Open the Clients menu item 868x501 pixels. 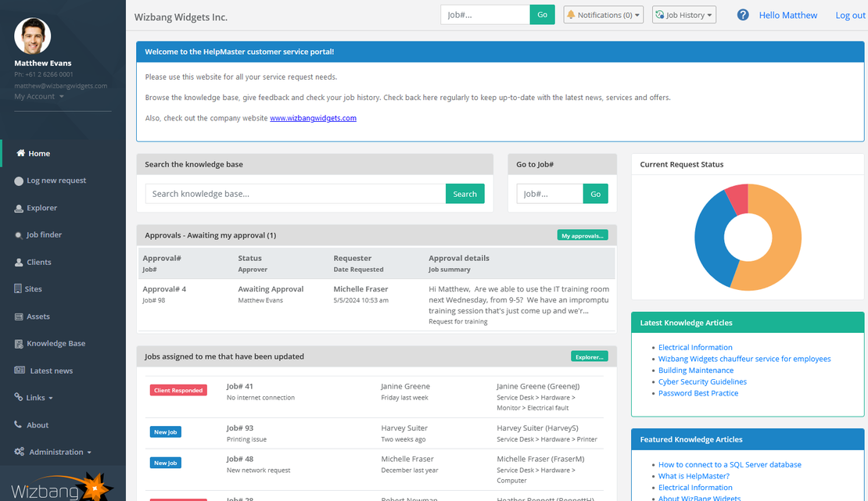(x=39, y=262)
